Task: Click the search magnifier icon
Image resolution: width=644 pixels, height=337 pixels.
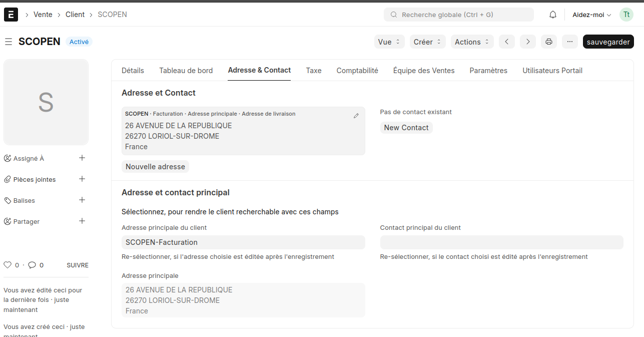Action: 394,15
